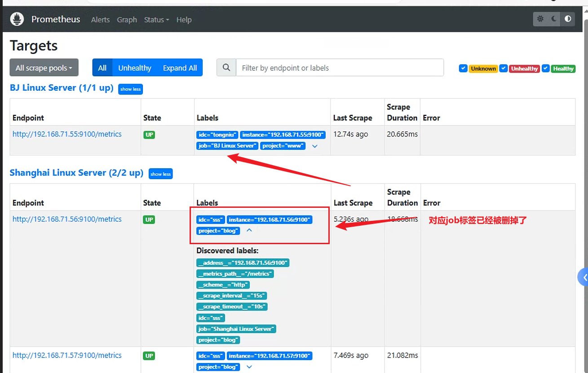
Task: Expand labels for 192.168.71.55:9100 target
Action: tap(315, 146)
